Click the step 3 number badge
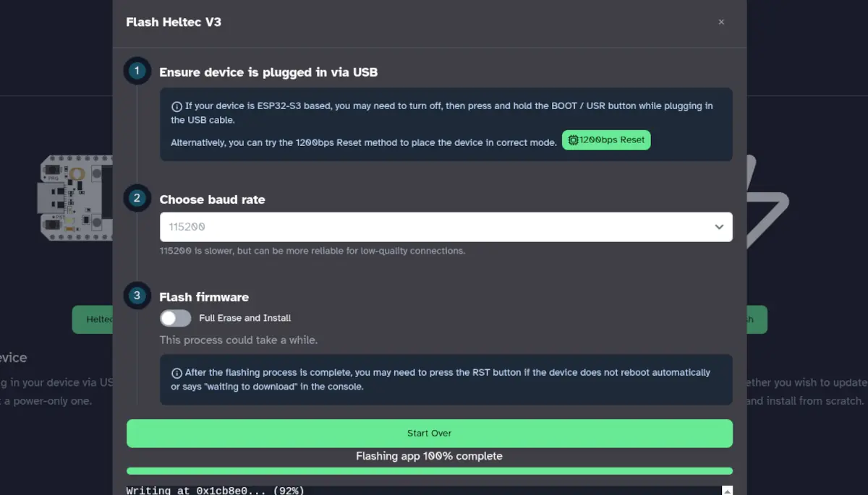868x495 pixels. click(x=137, y=296)
